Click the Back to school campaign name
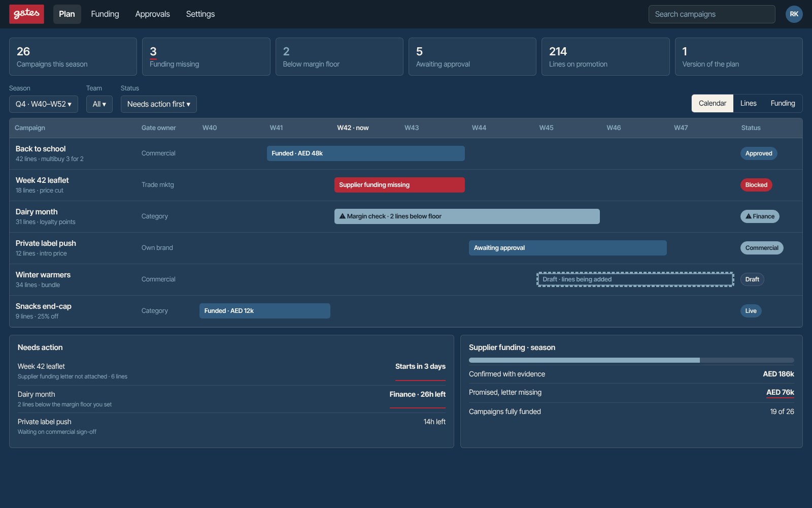 (x=41, y=149)
